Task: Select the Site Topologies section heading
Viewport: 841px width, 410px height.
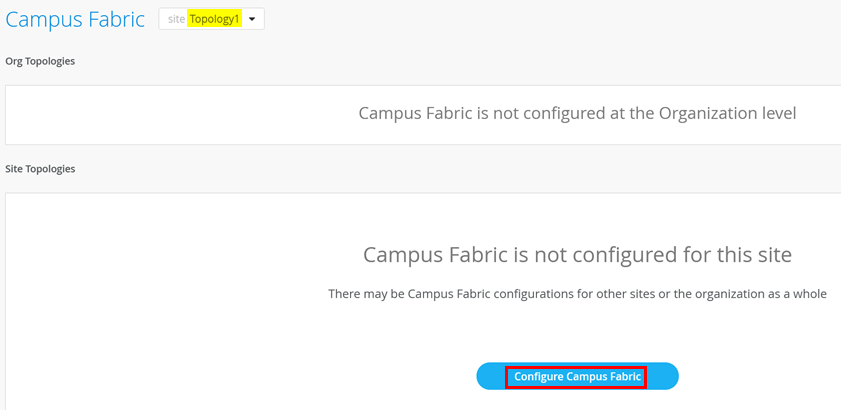Action: point(40,169)
